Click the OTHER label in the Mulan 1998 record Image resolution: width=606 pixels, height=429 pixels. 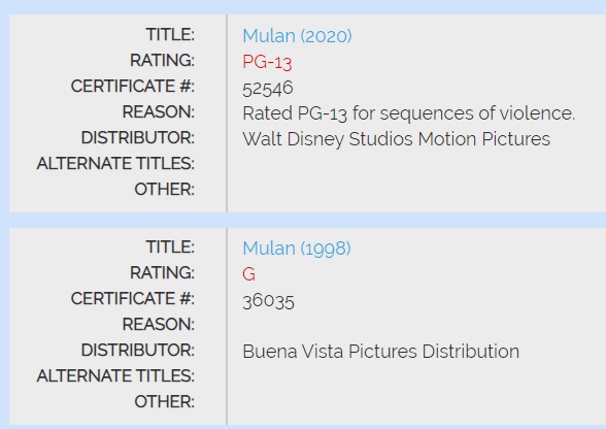(164, 402)
